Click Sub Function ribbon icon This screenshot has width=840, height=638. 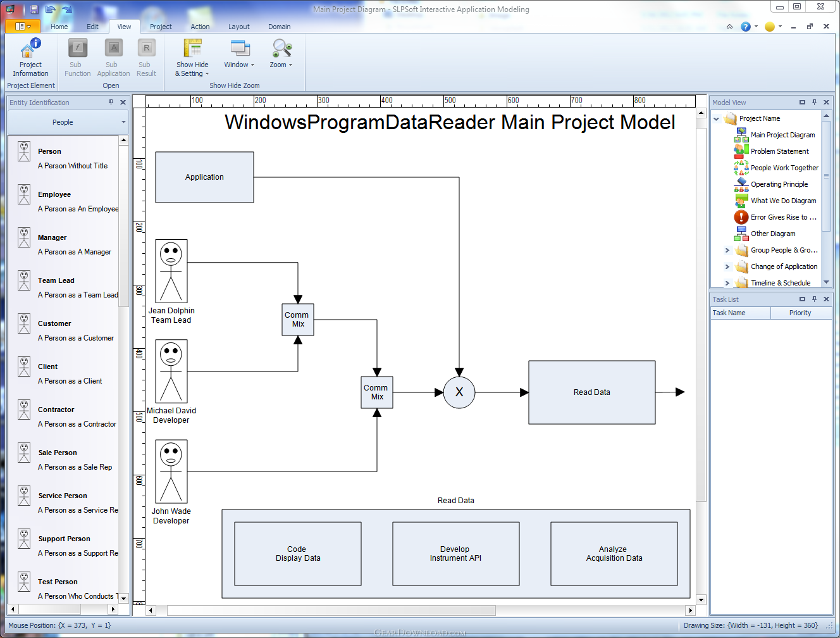tap(78, 58)
